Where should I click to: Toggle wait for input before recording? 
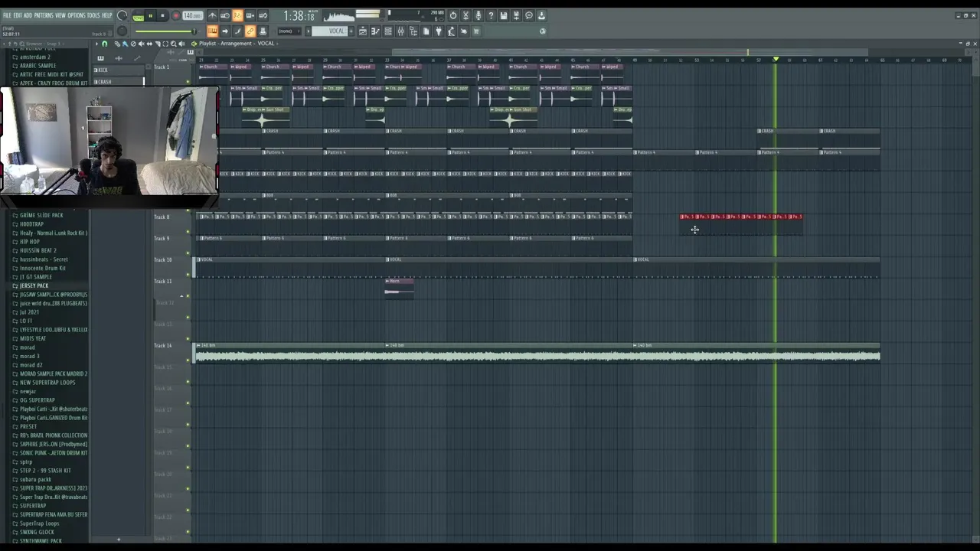pos(225,16)
